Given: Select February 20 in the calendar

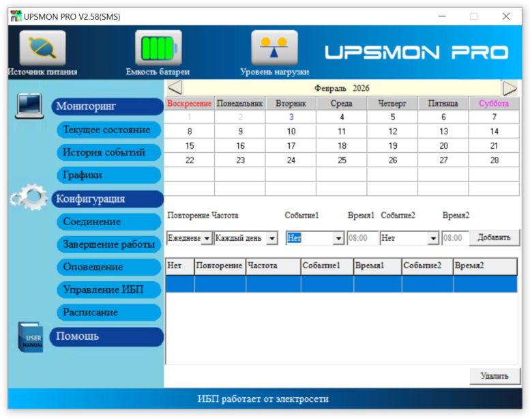Looking at the screenshot, I should [443, 146].
